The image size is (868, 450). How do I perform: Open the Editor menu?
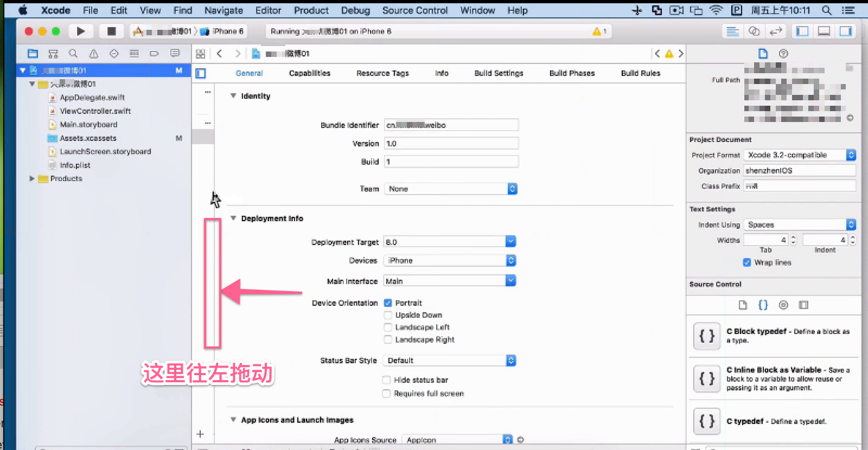click(x=268, y=10)
